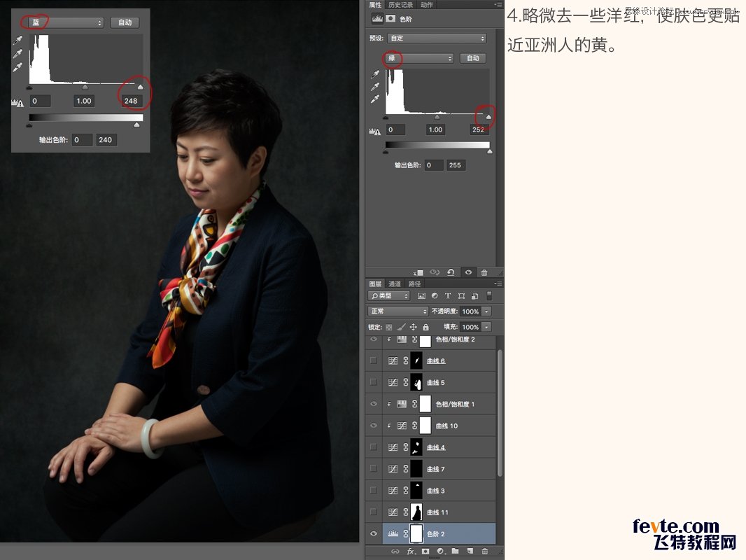Open opacity slider dropdown arrow
This screenshot has height=560, width=746.
tap(486, 311)
